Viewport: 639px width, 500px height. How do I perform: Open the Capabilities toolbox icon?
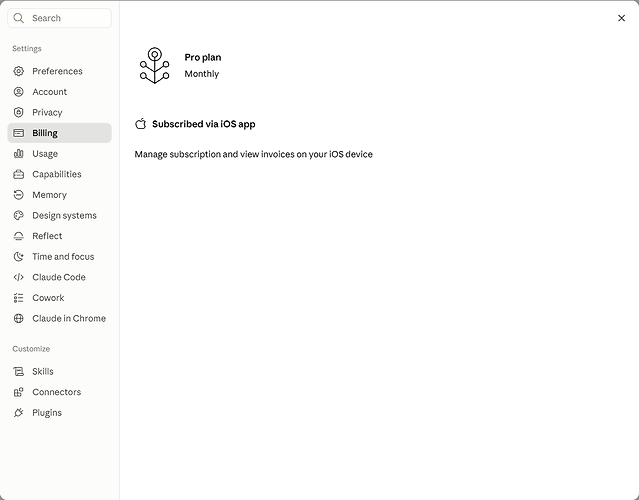(x=18, y=174)
